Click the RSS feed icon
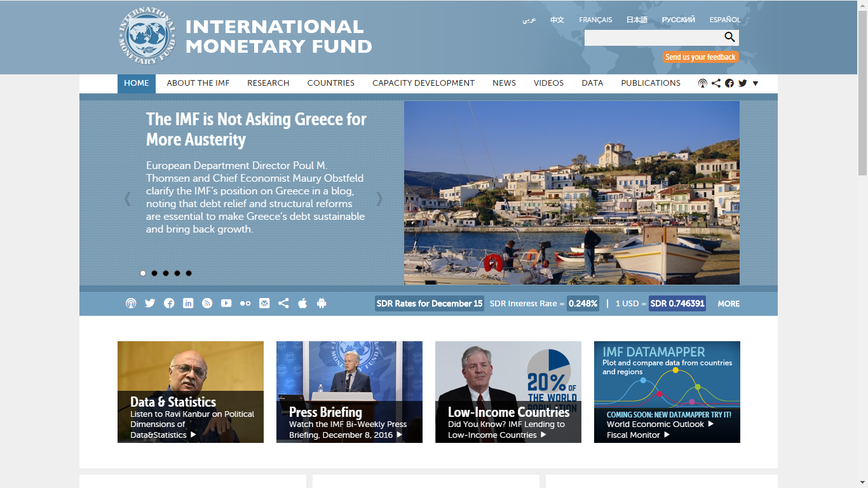The image size is (868, 488). click(x=207, y=304)
